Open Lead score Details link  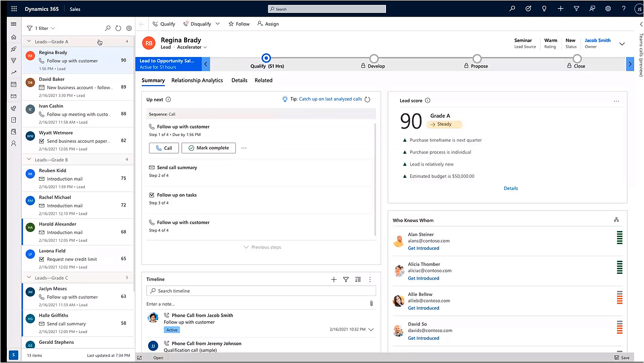tap(511, 188)
